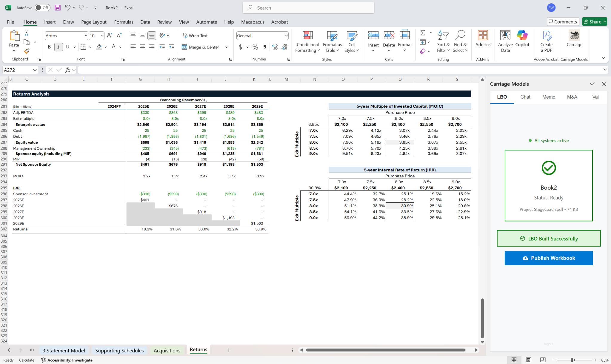Open the font name dropdown

(86, 36)
